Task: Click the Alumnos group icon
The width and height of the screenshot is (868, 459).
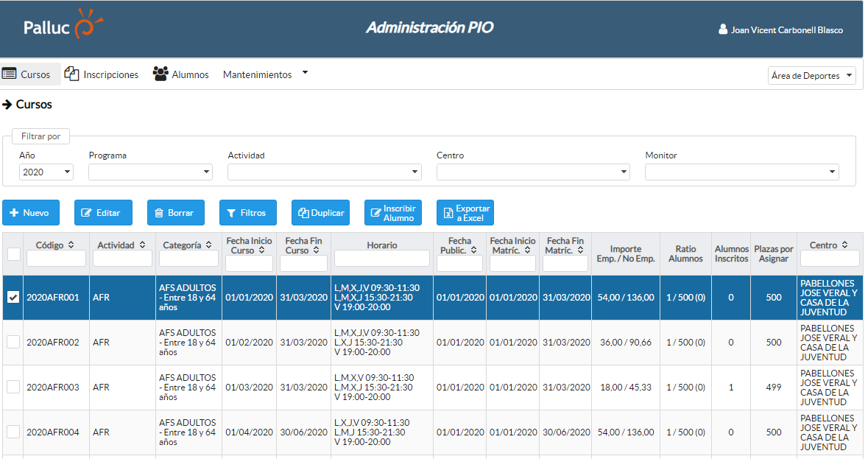Action: [160, 74]
